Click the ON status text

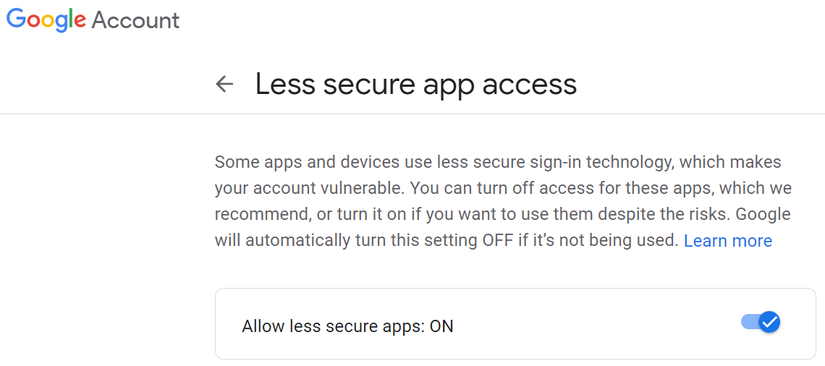pos(441,327)
